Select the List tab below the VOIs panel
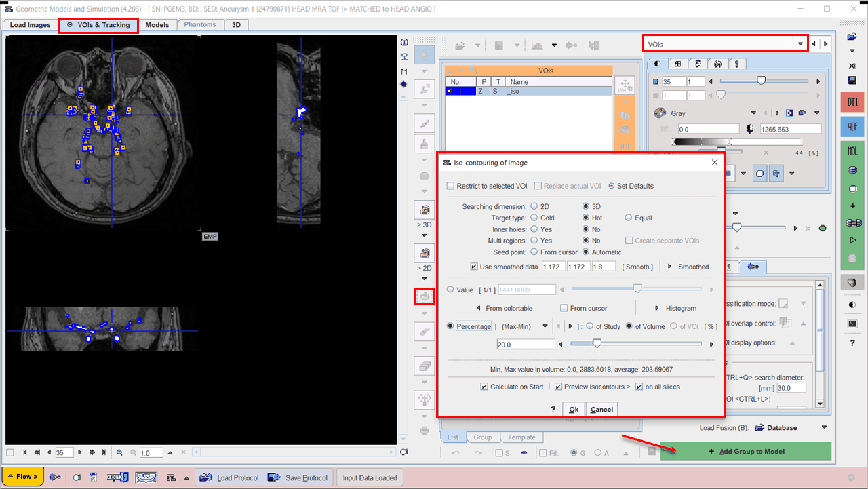The image size is (868, 489). tap(452, 437)
